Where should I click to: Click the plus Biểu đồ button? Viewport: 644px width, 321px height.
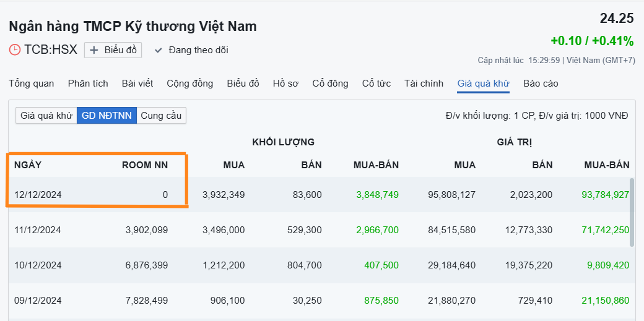pos(113,50)
